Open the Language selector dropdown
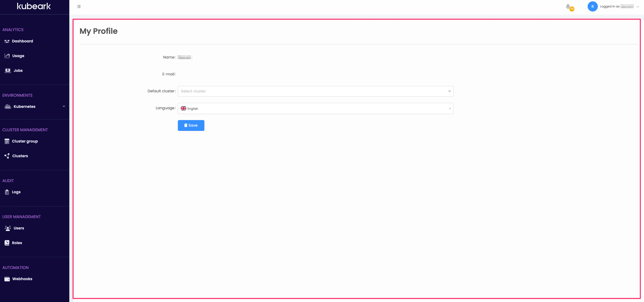Image resolution: width=644 pixels, height=302 pixels. (316, 108)
